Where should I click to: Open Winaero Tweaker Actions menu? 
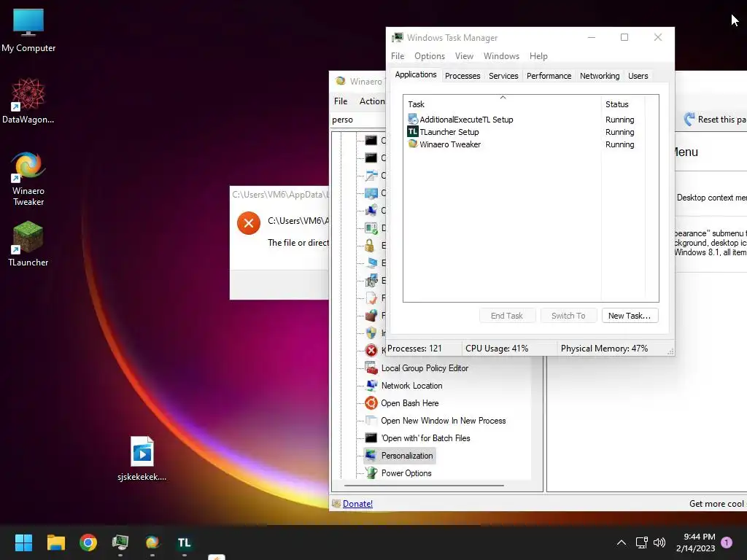click(371, 101)
